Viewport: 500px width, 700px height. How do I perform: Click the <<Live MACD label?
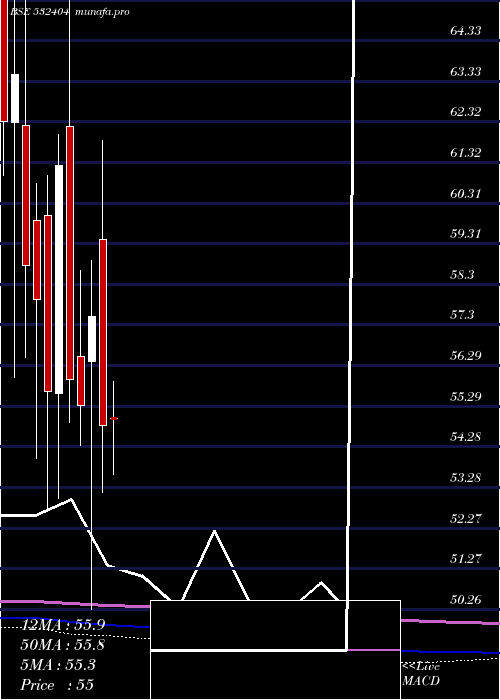[421, 674]
